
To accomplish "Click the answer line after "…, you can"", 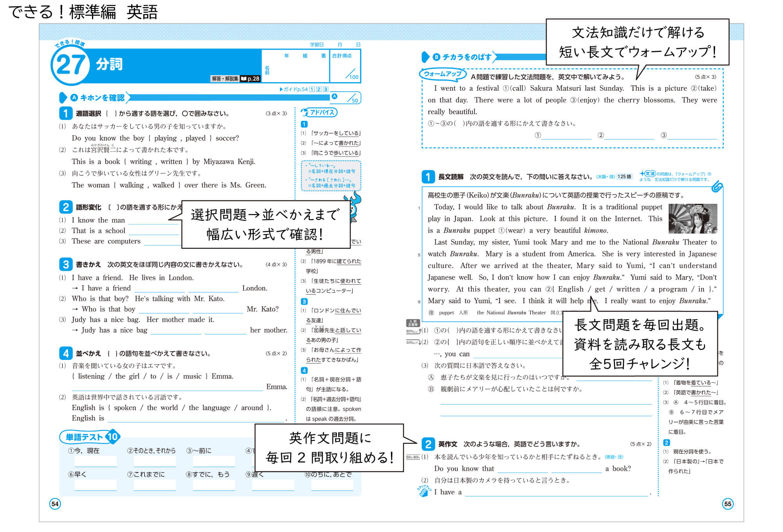I will (x=518, y=355).
